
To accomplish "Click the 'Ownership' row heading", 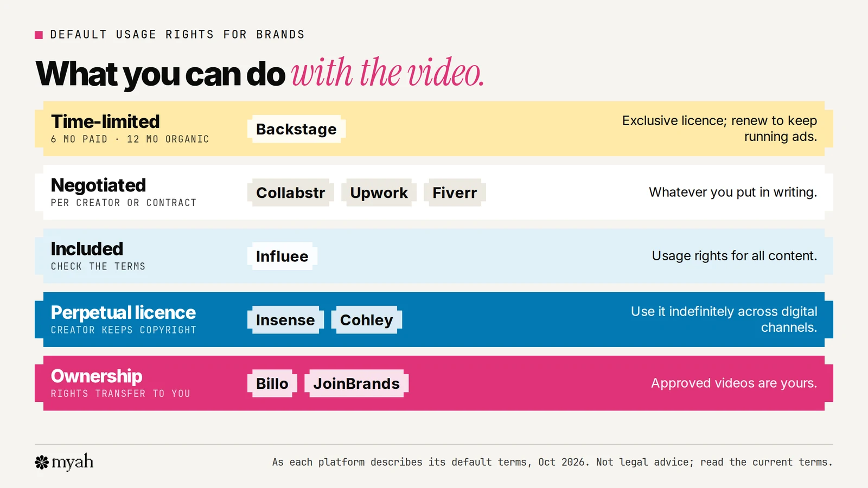I will 97,376.
